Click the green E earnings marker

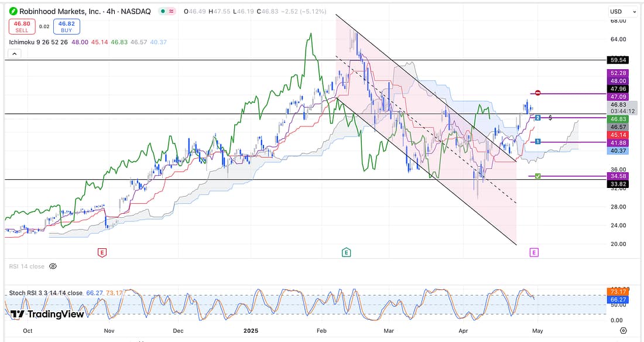tap(346, 252)
